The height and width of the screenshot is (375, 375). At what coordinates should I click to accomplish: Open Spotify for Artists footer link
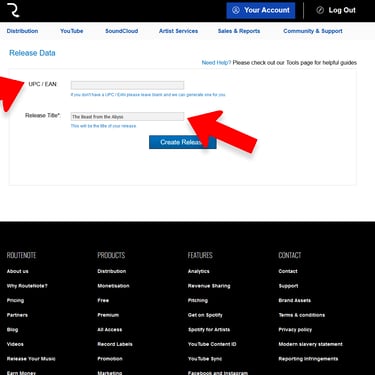(209, 330)
